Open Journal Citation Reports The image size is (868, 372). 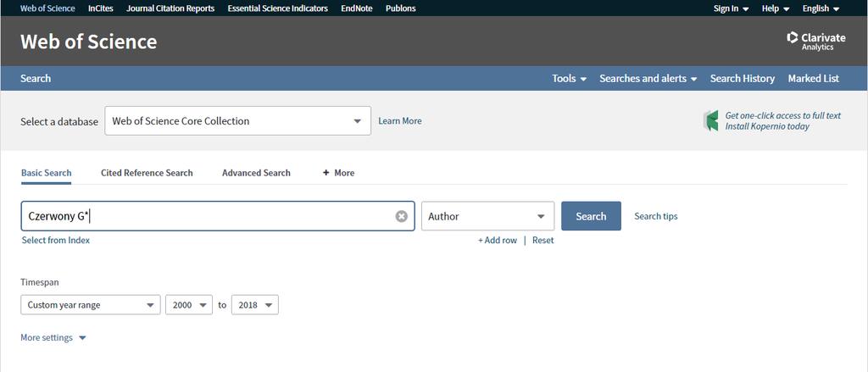[x=170, y=8]
